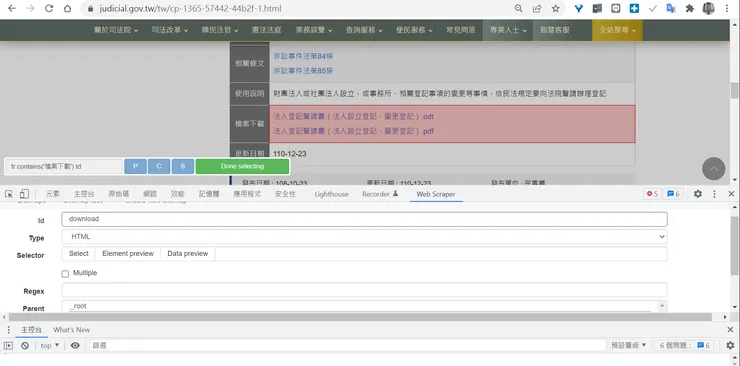Download the 法人登記聲請書 .pdf file
Screen dimensions: 740x366
click(x=353, y=131)
